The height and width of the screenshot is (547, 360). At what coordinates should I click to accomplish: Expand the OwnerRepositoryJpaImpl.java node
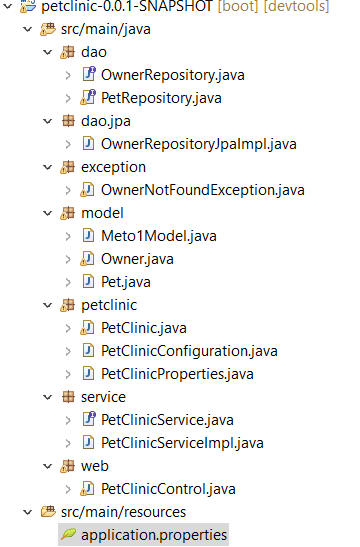(68, 144)
